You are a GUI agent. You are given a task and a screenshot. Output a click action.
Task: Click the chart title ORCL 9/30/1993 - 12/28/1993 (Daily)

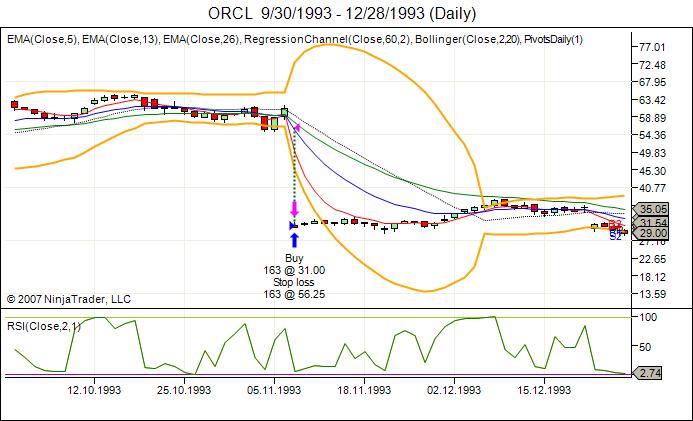coord(342,13)
